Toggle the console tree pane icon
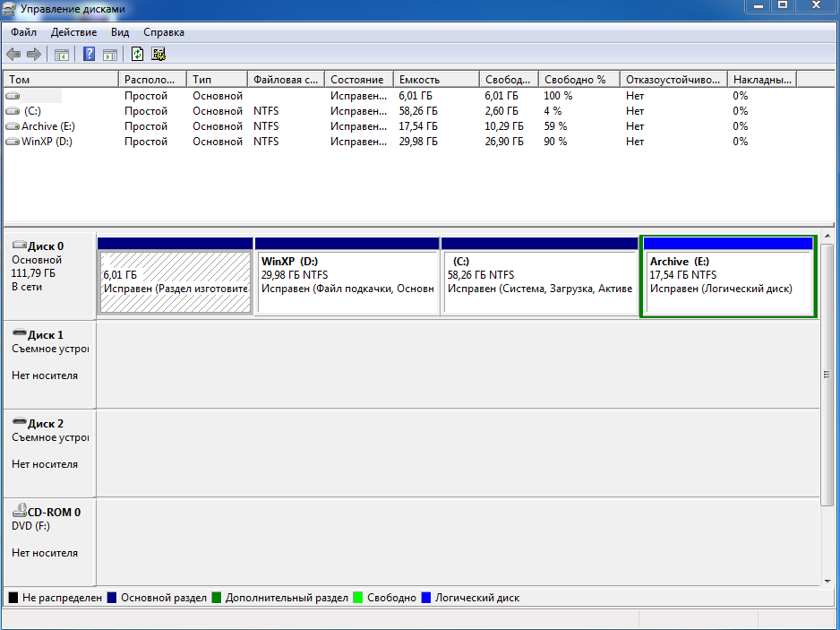Image resolution: width=840 pixels, height=630 pixels. pos(62,54)
